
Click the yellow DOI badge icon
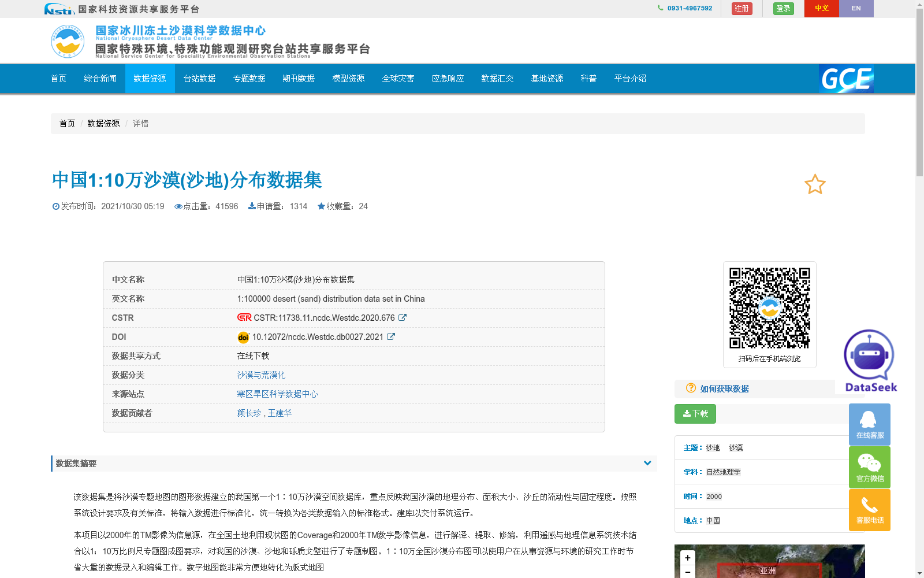[x=243, y=337]
